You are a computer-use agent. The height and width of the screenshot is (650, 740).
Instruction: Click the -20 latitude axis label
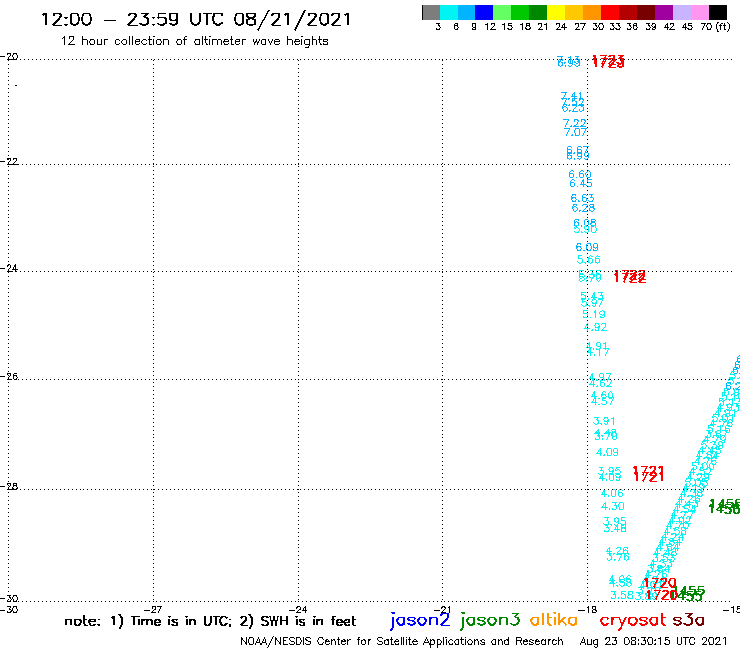coord(9,57)
